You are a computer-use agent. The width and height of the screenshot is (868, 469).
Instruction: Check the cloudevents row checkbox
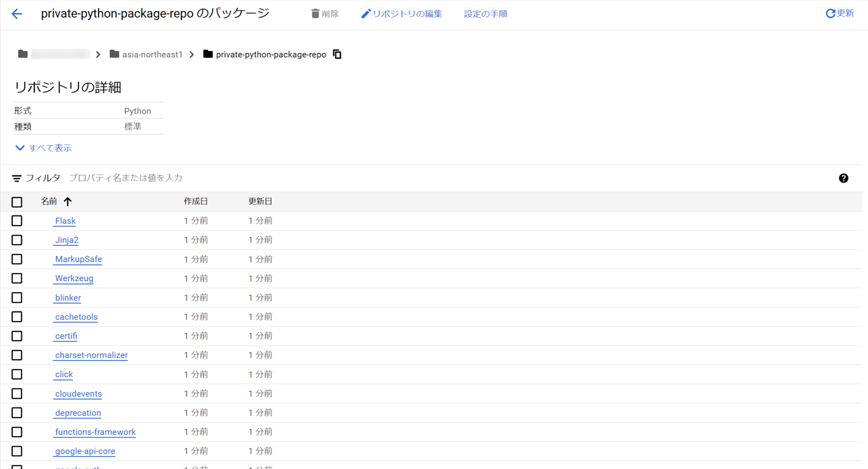click(17, 394)
